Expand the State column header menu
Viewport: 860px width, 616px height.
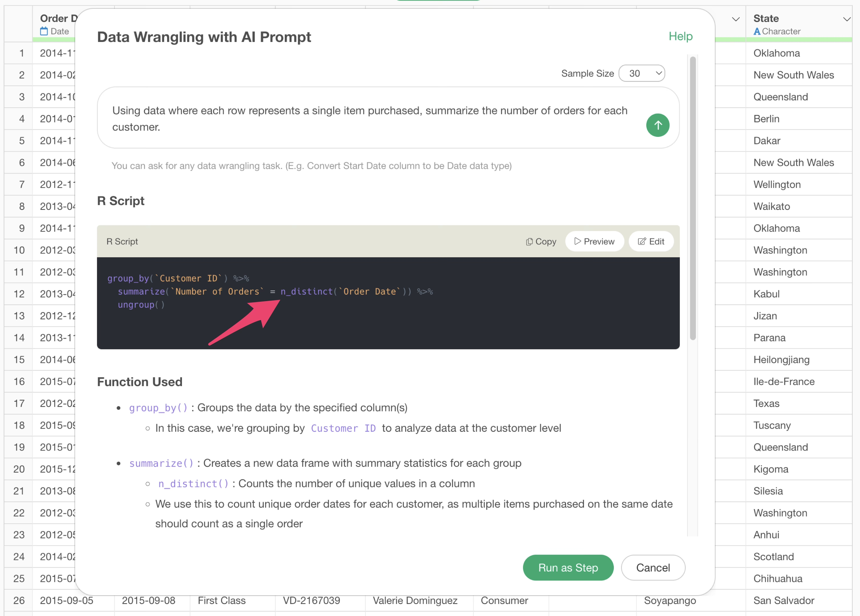[847, 19]
